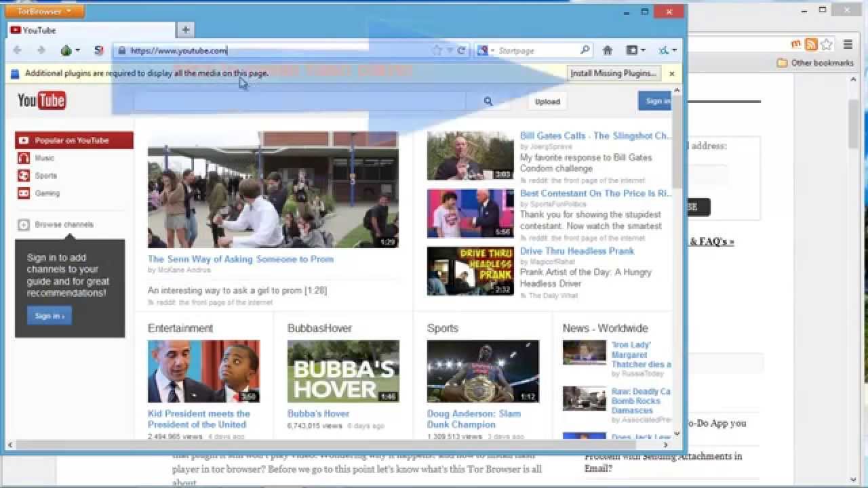Open the rightmost toolbar add-on dropdown
The image size is (868, 488).
click(x=667, y=50)
